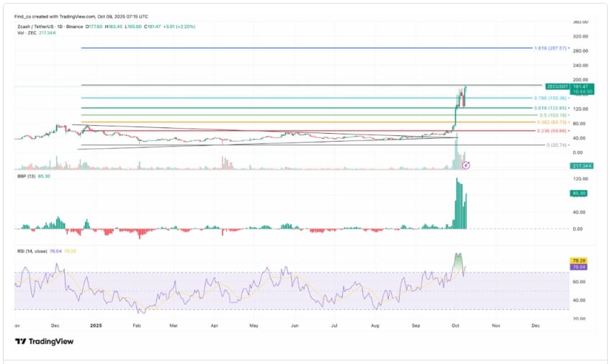
Task: Click the BBP (13) indicator label
Action: [x=27, y=176]
